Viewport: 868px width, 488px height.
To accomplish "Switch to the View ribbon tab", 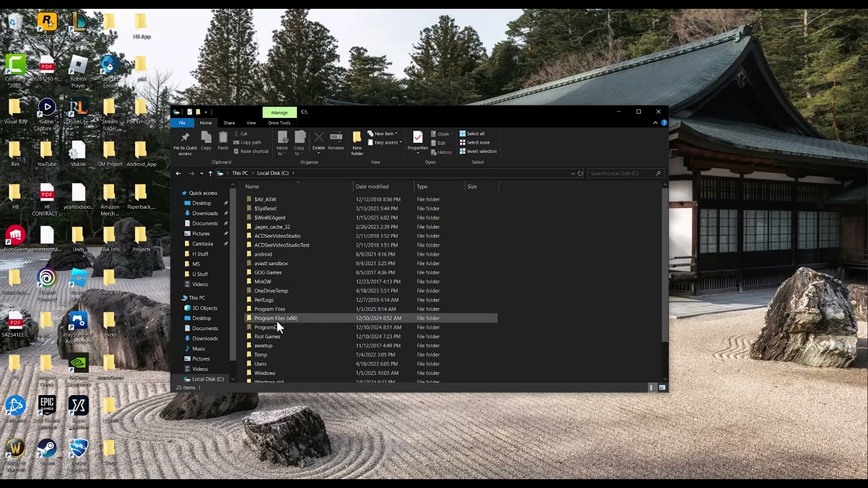I will [251, 123].
